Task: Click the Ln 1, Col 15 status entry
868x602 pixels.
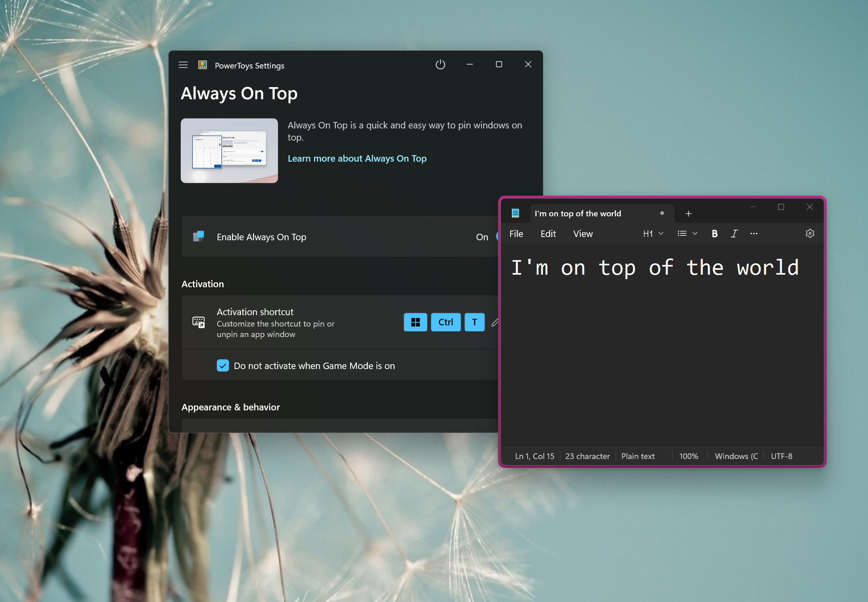Action: pyautogui.click(x=534, y=456)
